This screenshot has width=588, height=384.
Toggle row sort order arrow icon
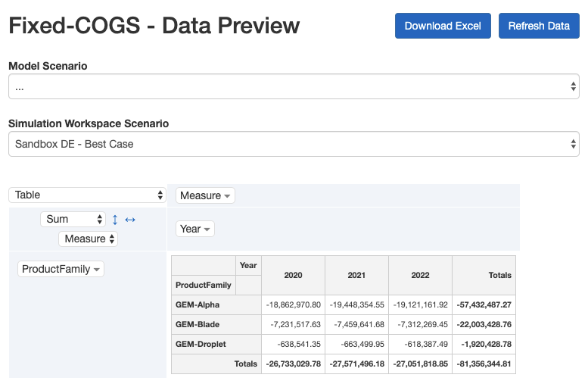point(115,220)
